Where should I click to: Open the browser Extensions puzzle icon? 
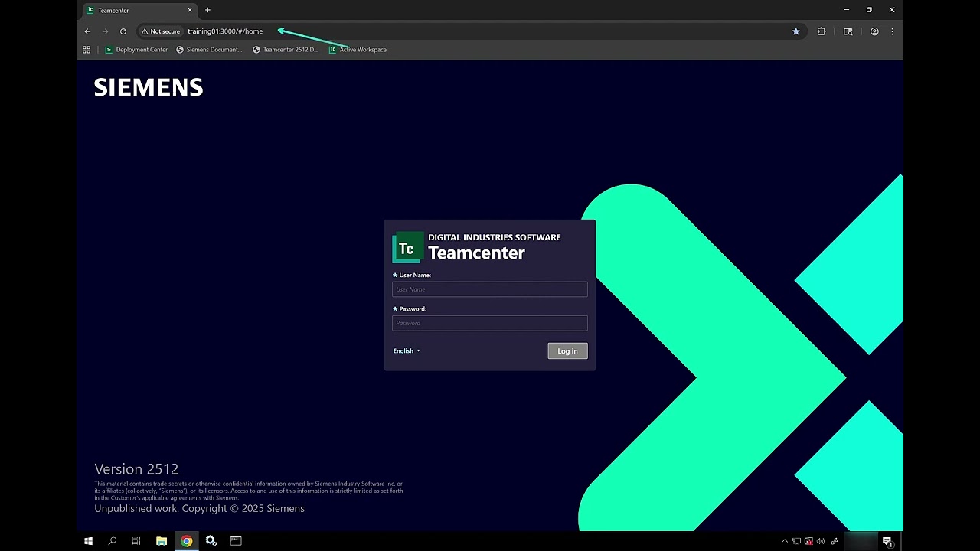pos(822,31)
